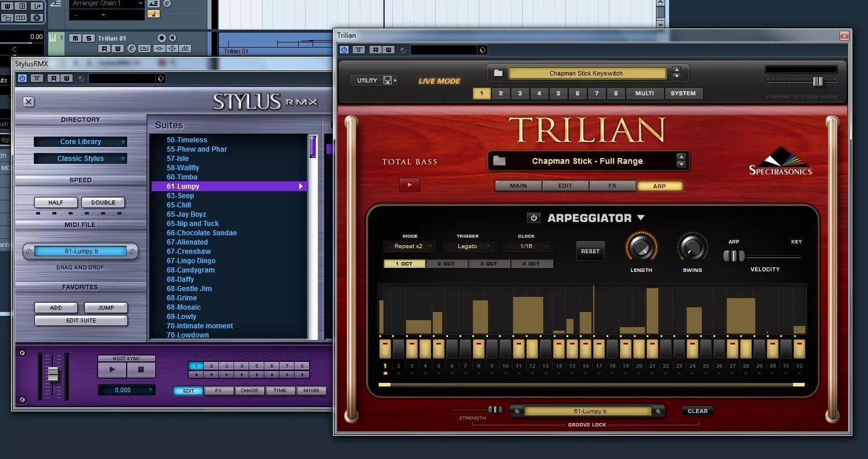Viewport: 868px width, 459px height.
Task: Open the Stylus RMX MIXER page
Action: click(311, 390)
